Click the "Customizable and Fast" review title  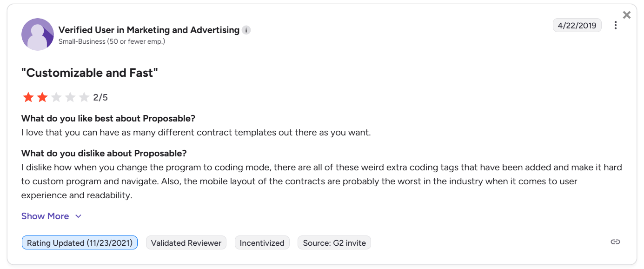point(90,73)
